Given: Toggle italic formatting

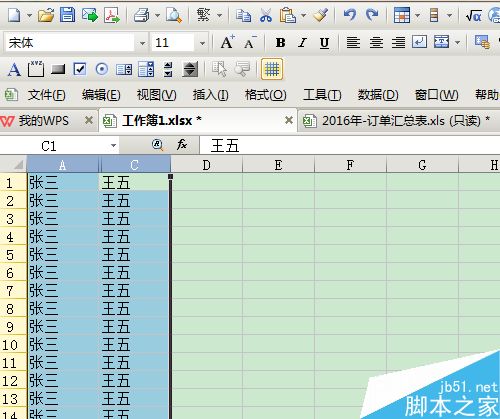Looking at the screenshot, I should click(302, 42).
